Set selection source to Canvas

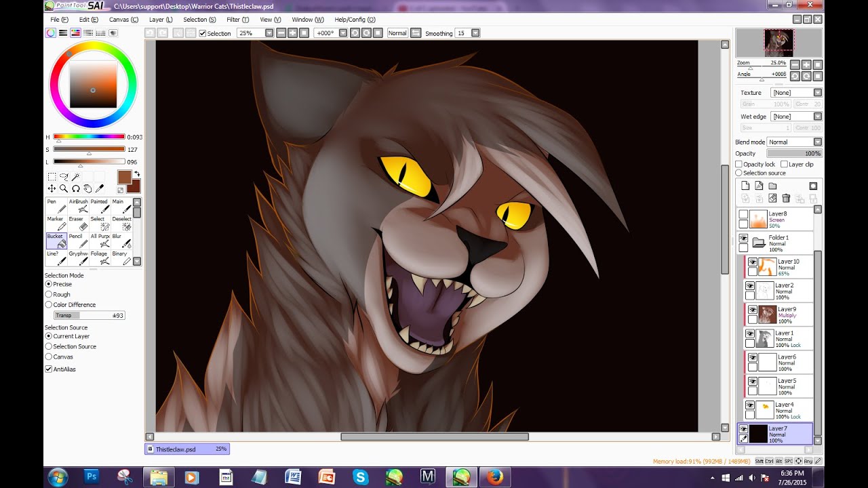tap(49, 357)
